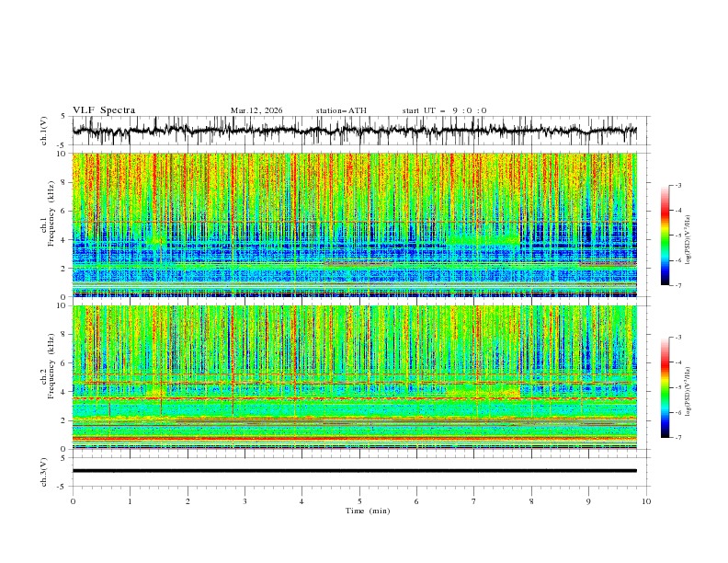Click the ch.2 spectrogram color scale bar
This screenshot has width=728, height=563.
pos(665,387)
